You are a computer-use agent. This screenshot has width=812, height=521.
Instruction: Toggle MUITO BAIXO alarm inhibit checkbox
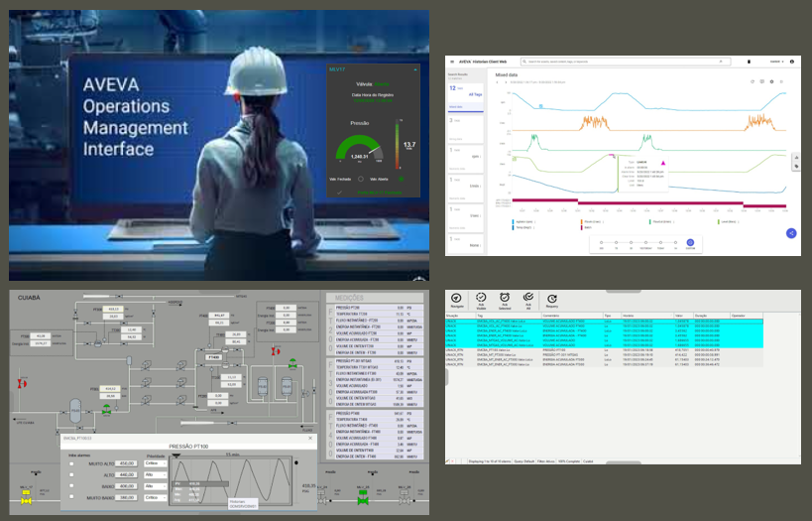[x=71, y=496]
